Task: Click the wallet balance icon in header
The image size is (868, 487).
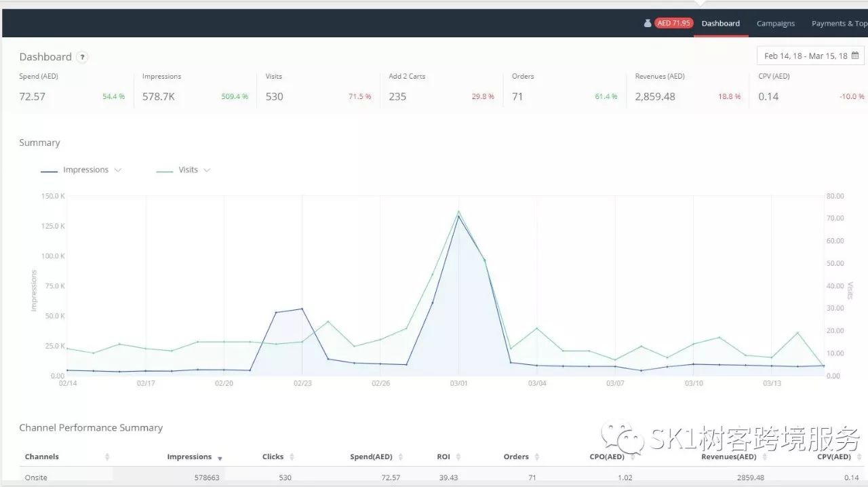Action: pos(648,23)
